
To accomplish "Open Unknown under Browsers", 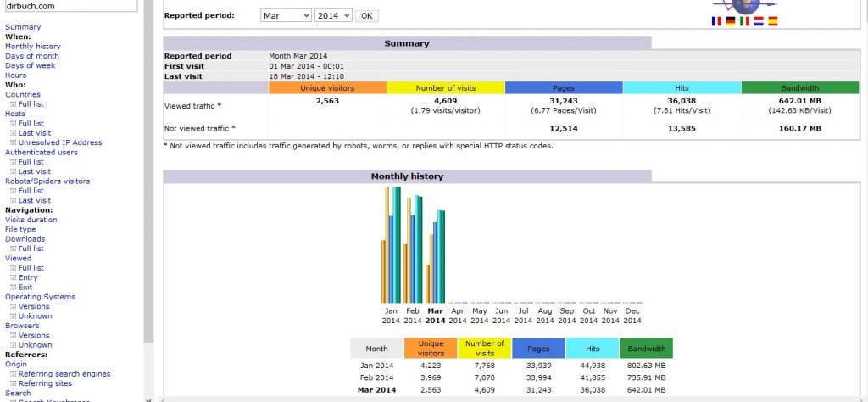I will click(x=36, y=345).
